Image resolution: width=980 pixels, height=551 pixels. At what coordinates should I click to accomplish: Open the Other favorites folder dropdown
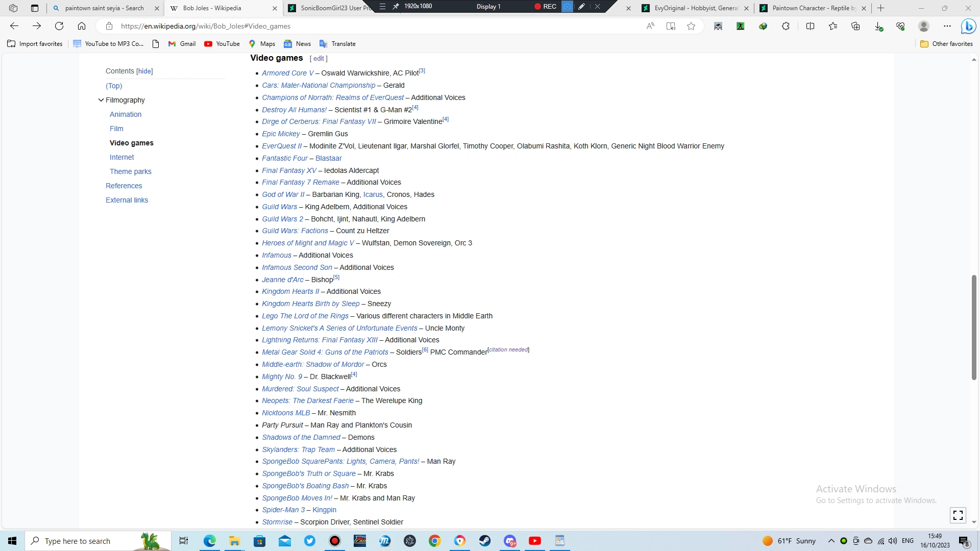click(946, 44)
